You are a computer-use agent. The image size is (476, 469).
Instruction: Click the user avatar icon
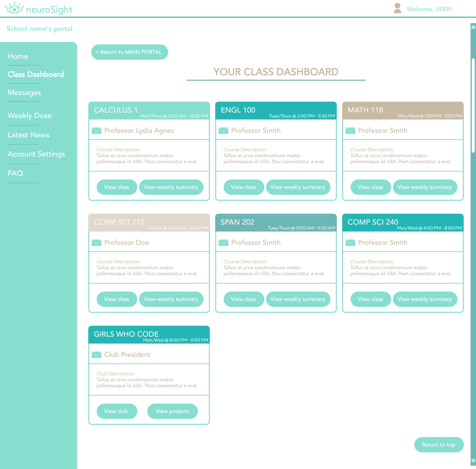(x=397, y=8)
